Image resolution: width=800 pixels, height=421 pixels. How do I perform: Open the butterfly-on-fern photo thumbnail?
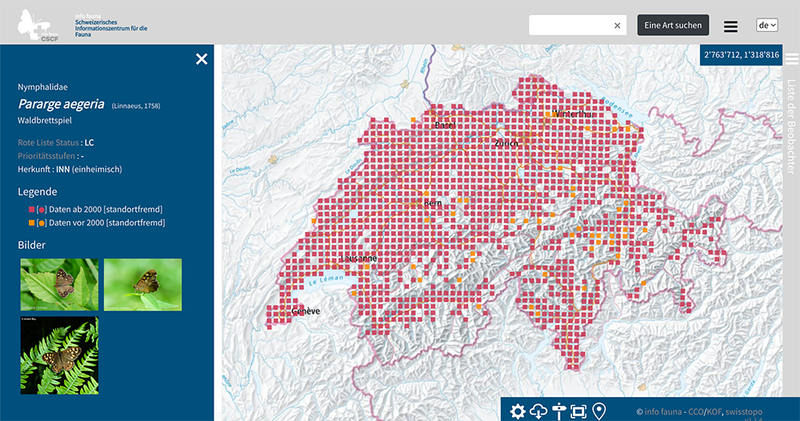pos(59,355)
